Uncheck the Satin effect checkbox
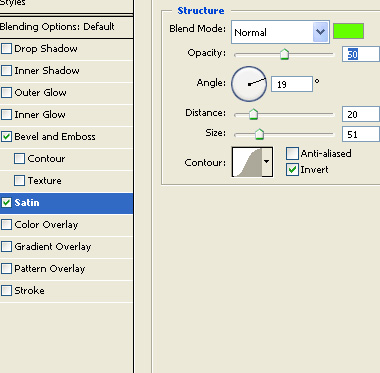Viewport: 380px width, 373px height. click(6, 203)
